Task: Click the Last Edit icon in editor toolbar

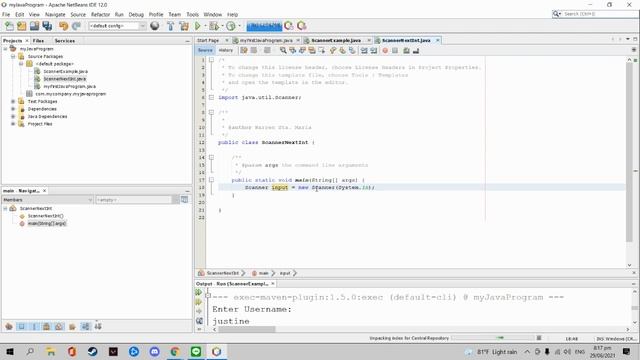Action: [244, 51]
